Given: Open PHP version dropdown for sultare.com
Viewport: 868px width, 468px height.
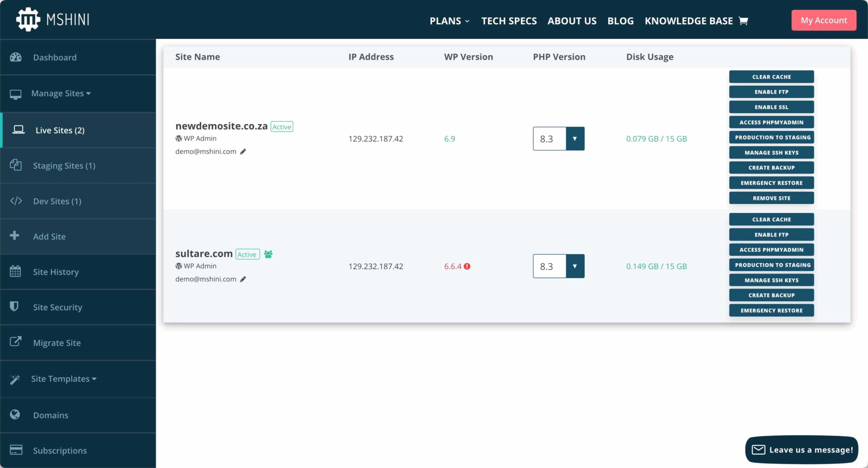Looking at the screenshot, I should pos(575,266).
